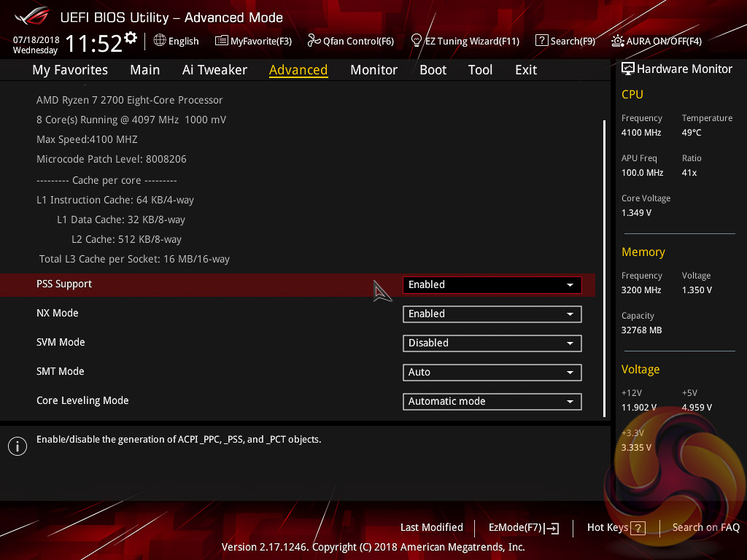Click the settings list scrollbar
The image size is (747, 560).
[x=605, y=268]
